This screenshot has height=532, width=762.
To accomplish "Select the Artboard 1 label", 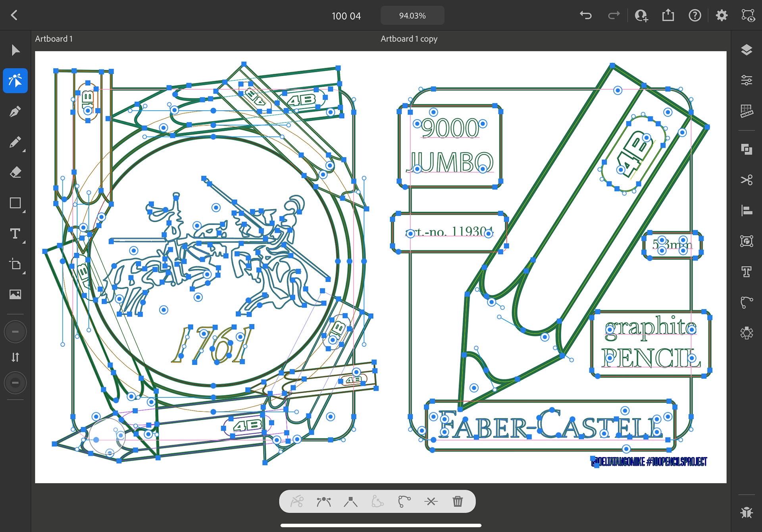I will [54, 39].
